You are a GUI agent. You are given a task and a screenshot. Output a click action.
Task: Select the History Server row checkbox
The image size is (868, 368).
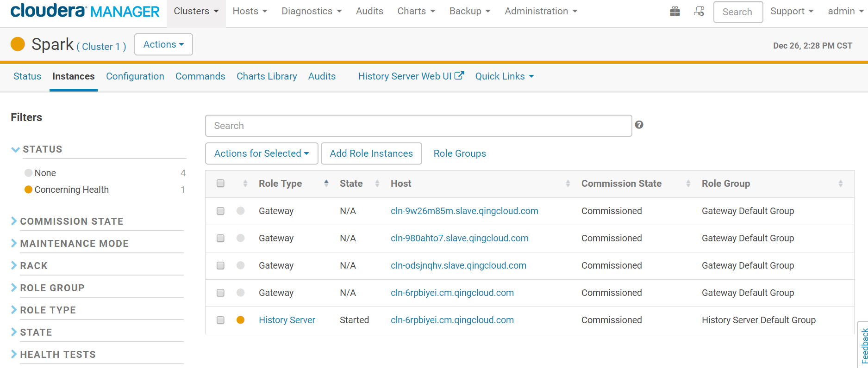[220, 320]
